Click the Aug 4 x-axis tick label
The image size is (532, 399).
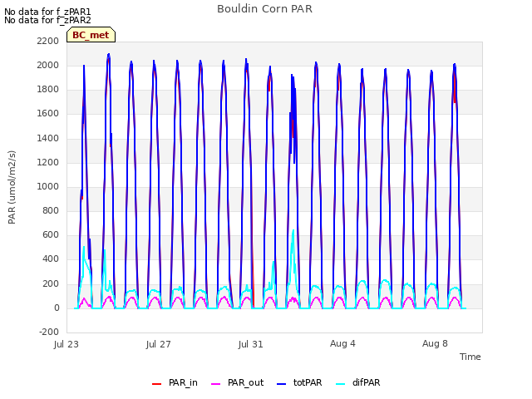pyautogui.click(x=342, y=343)
